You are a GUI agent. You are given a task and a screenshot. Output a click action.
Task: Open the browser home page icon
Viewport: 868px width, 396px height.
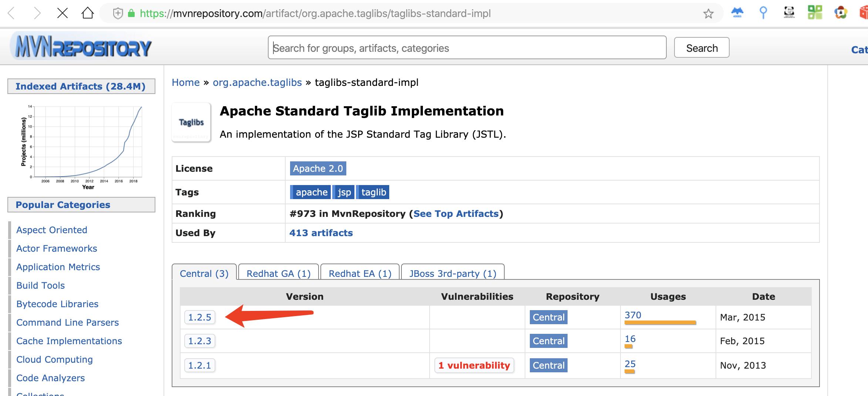(x=88, y=13)
